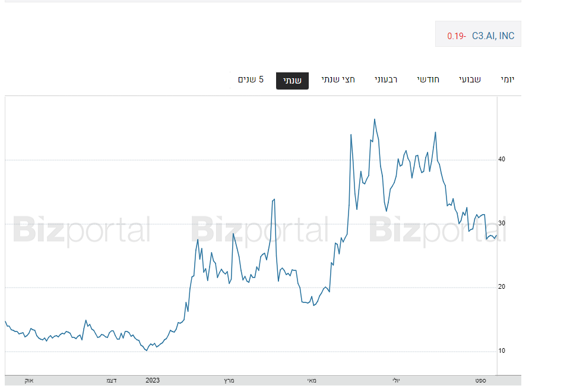The width and height of the screenshot is (570, 392).
Task: Switch chart to שבועי weekly view
Action: 470,79
